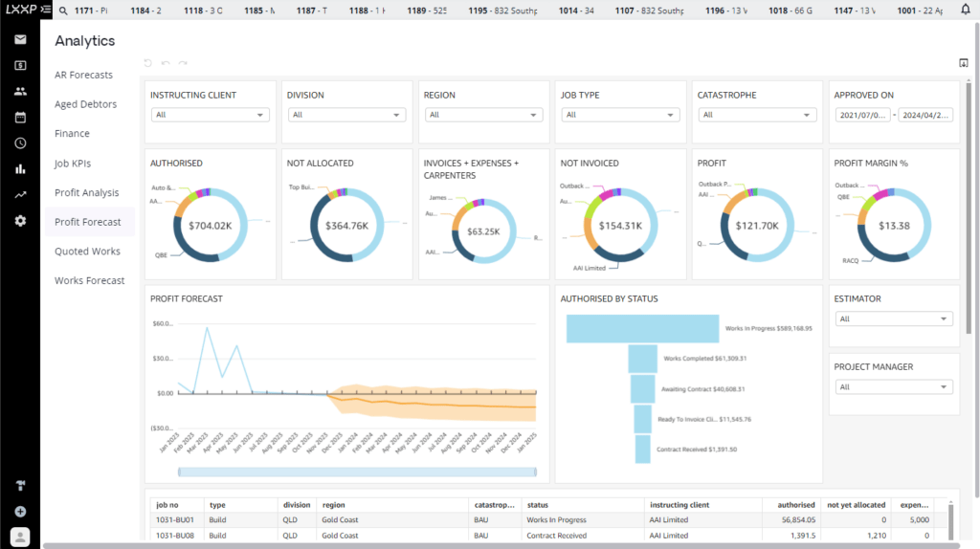
Task: Click the plus add icon in sidebar
Action: (x=20, y=512)
